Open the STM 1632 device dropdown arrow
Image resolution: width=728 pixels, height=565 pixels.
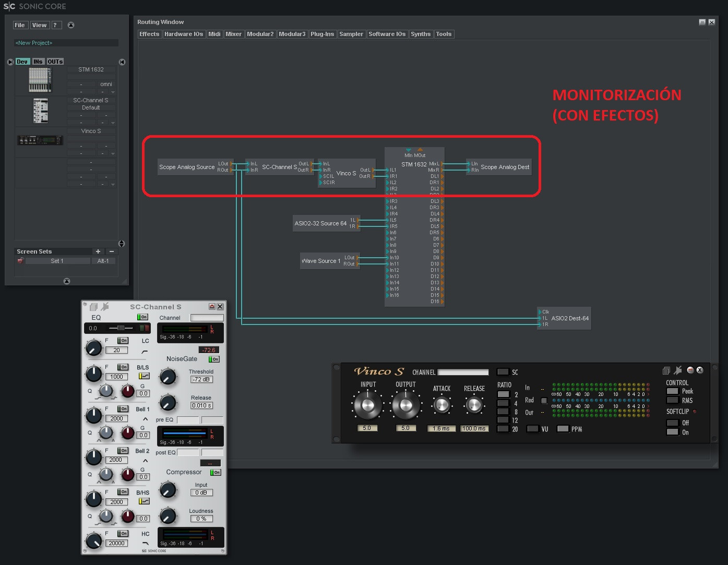pyautogui.click(x=113, y=92)
